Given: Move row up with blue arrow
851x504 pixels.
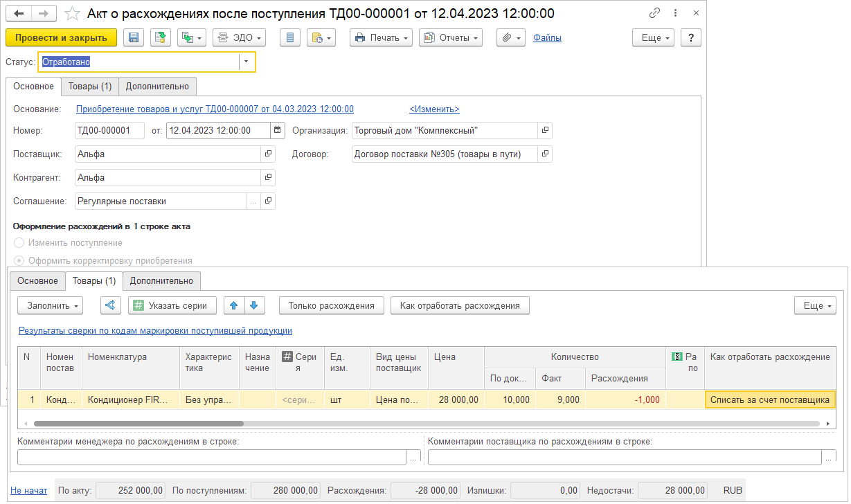Looking at the screenshot, I should (x=234, y=305).
